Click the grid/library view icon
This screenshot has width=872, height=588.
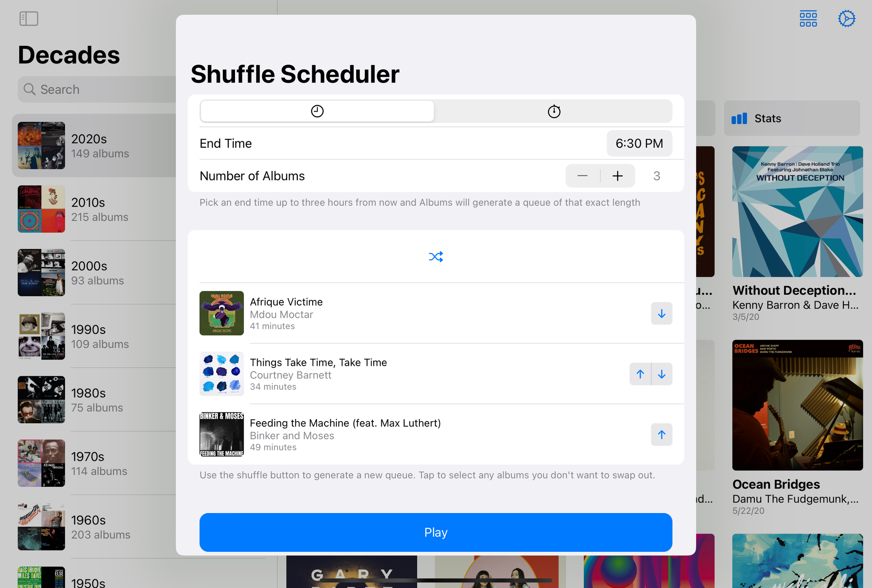808,18
